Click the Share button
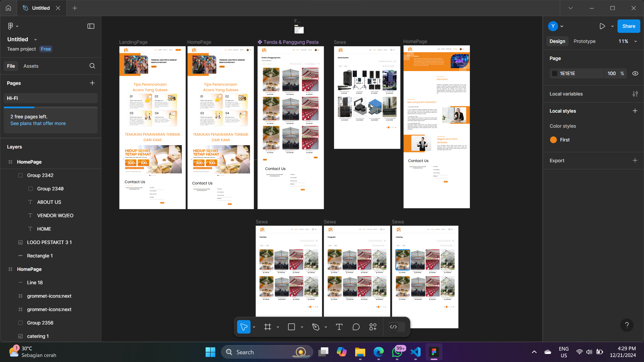 (629, 26)
